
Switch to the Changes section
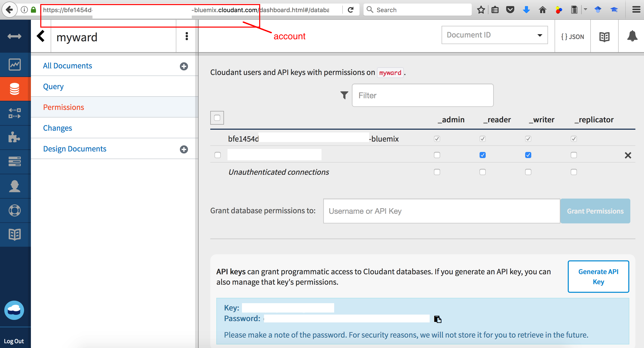pos(58,128)
